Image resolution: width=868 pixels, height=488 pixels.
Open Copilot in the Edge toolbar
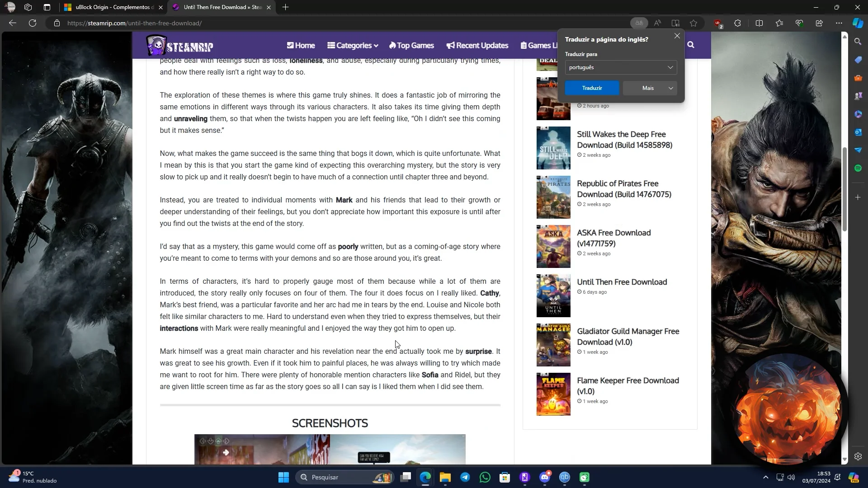point(858,23)
